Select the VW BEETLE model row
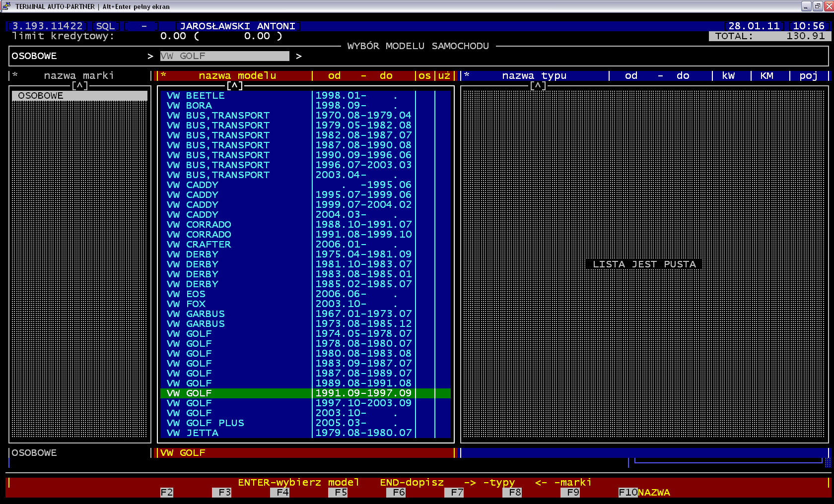 [x=305, y=96]
